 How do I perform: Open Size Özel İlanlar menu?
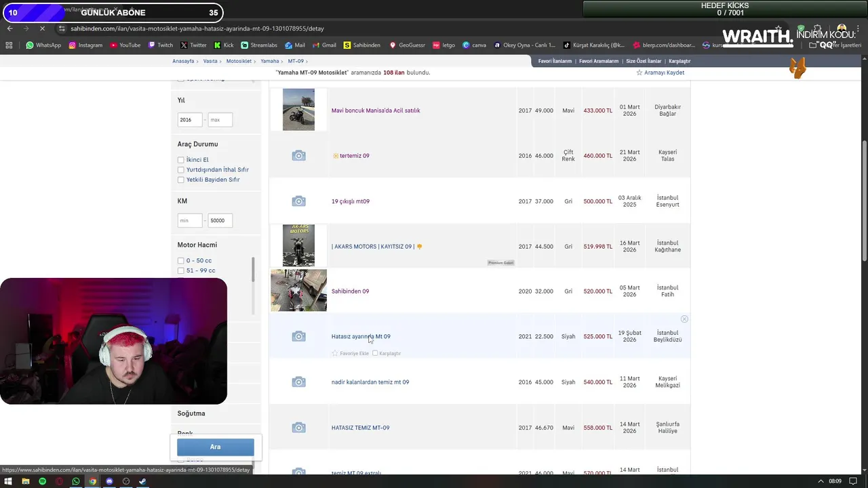pyautogui.click(x=644, y=61)
